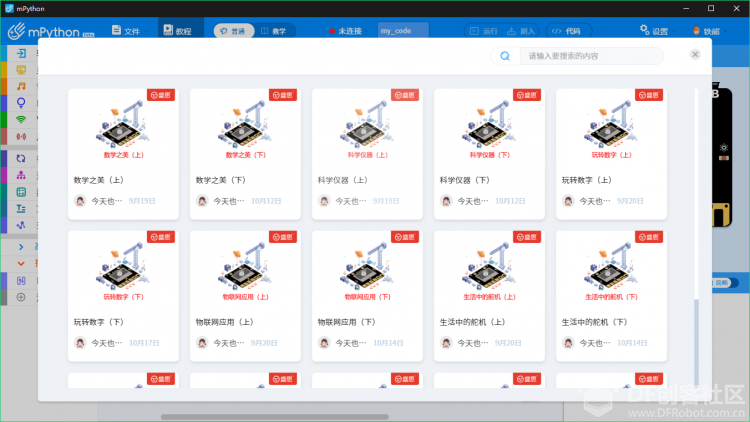Viewport: 750px width, 422px height.
Task: Click the 运行 run button
Action: pos(484,31)
